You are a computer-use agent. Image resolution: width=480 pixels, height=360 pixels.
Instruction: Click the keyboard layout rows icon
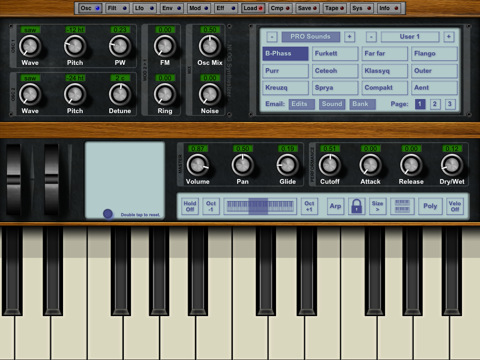point(402,206)
